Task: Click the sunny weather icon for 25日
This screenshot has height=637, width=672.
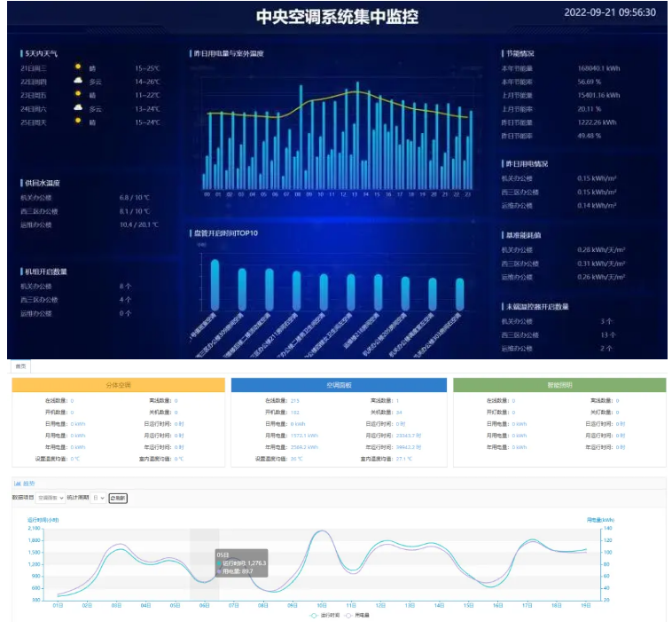Action: click(x=78, y=121)
